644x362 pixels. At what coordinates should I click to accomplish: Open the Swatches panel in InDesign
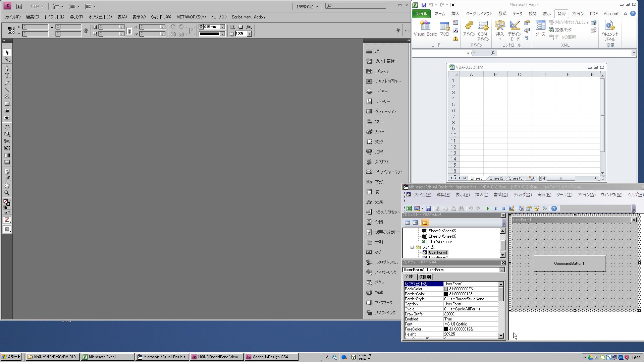pyautogui.click(x=382, y=71)
